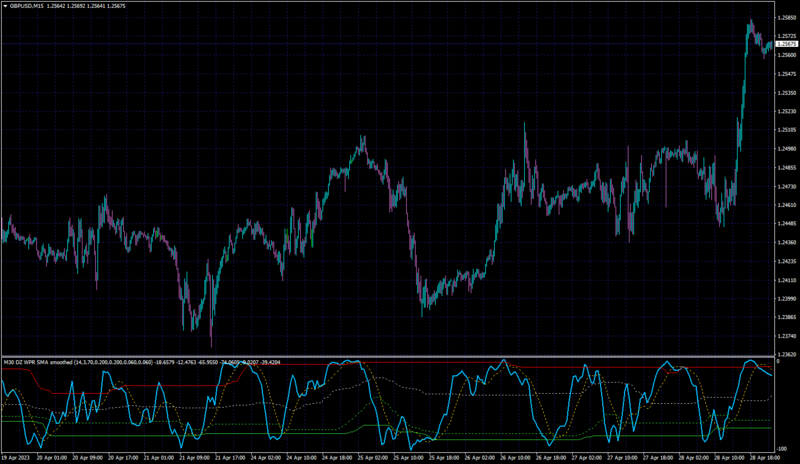Viewport: 800px width, 464px height.
Task: Click the M30 DZ WPR SMA smoothed label
Action: [x=38, y=362]
